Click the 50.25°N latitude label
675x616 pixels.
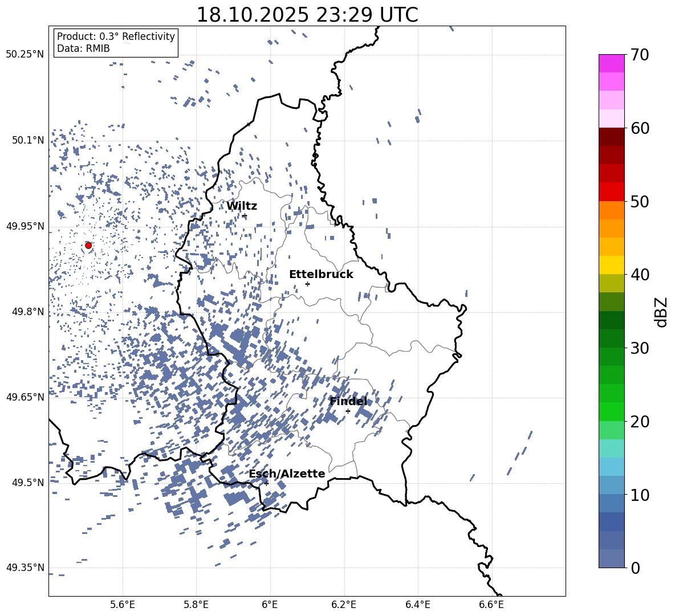point(25,55)
